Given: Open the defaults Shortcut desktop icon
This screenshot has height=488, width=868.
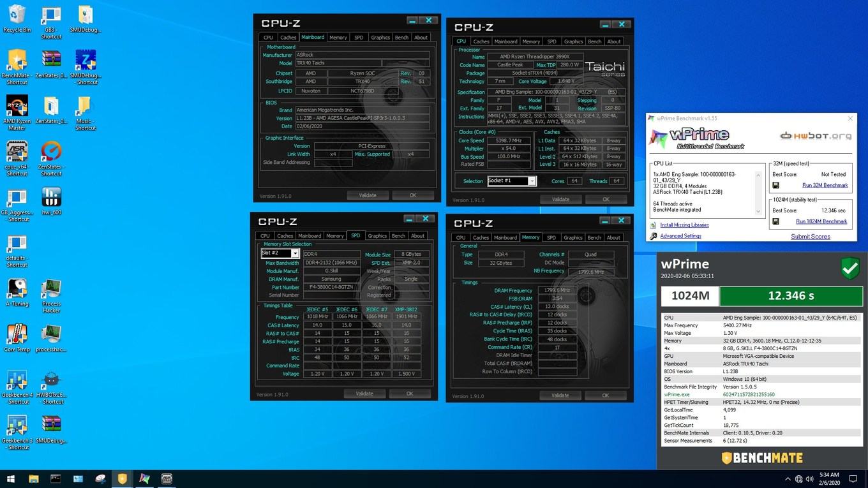Looking at the screenshot, I should 17,251.
